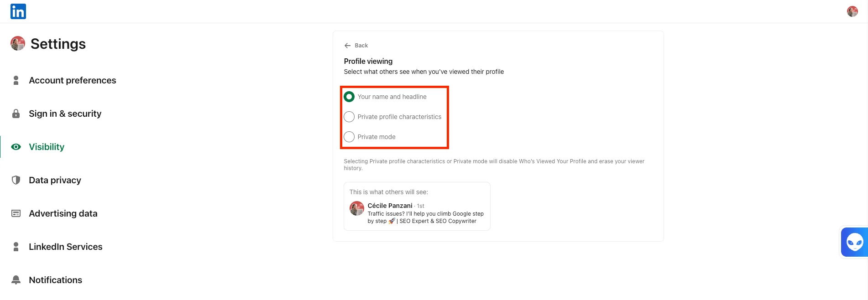This screenshot has width=868, height=300.
Task: Click the Notifications bell icon
Action: [16, 280]
